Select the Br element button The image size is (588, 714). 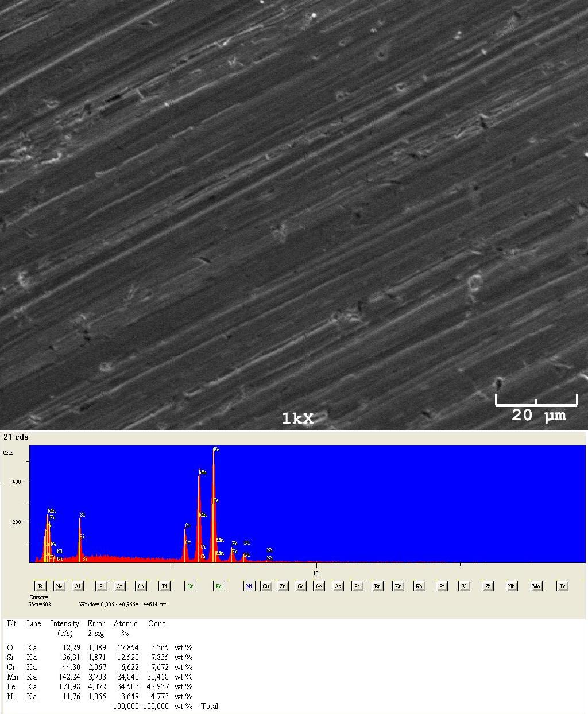(x=377, y=586)
